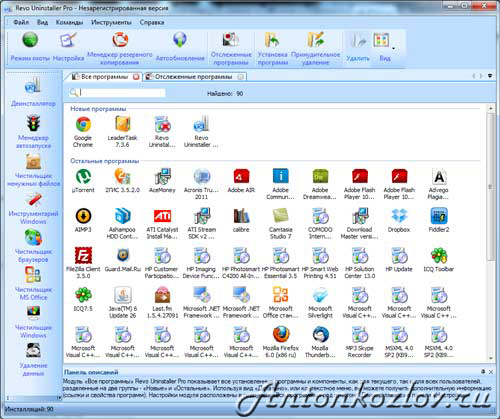Close the Все программы tab
The height and width of the screenshot is (419, 500).
(136, 77)
